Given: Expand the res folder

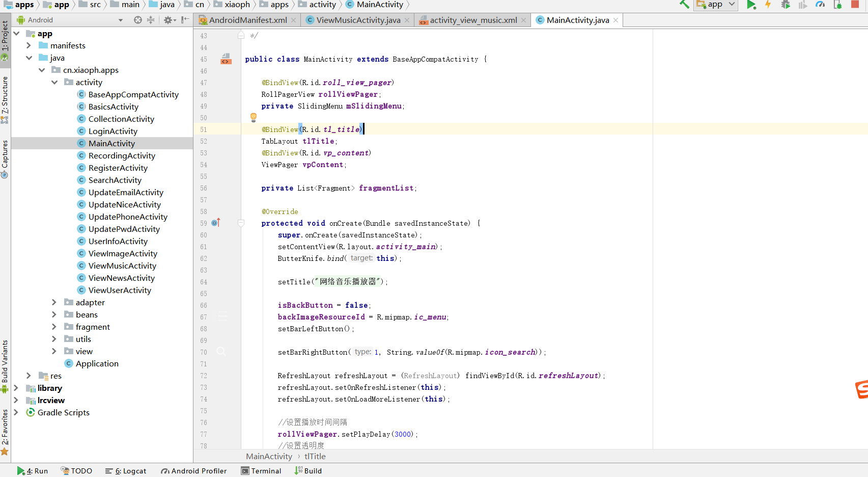Looking at the screenshot, I should pyautogui.click(x=29, y=376).
